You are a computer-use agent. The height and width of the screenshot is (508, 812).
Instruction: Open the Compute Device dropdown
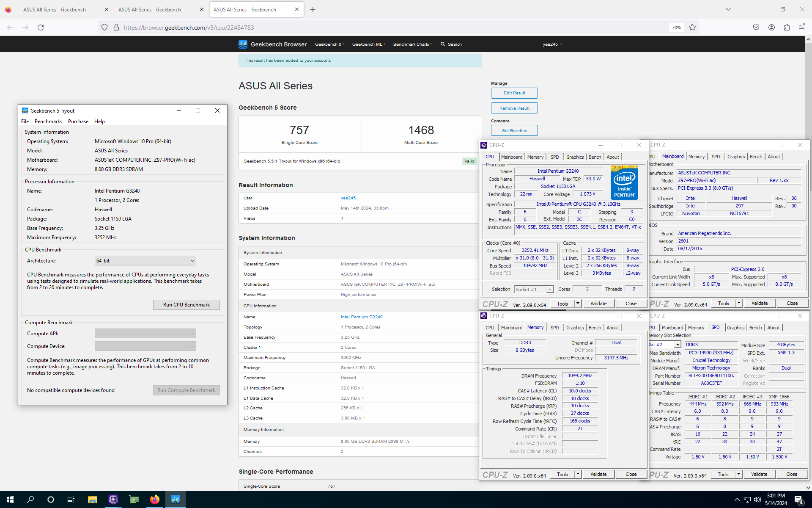coord(145,346)
